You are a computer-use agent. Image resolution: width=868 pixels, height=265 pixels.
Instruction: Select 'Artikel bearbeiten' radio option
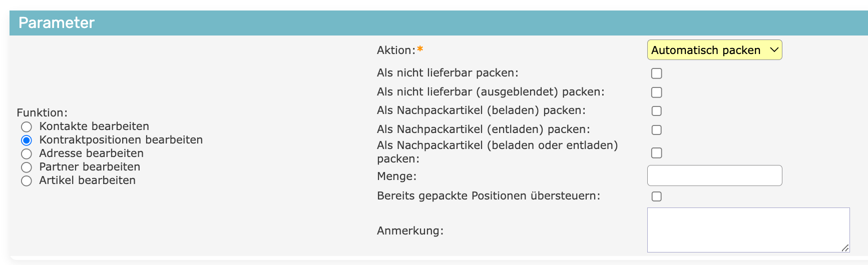click(x=27, y=181)
